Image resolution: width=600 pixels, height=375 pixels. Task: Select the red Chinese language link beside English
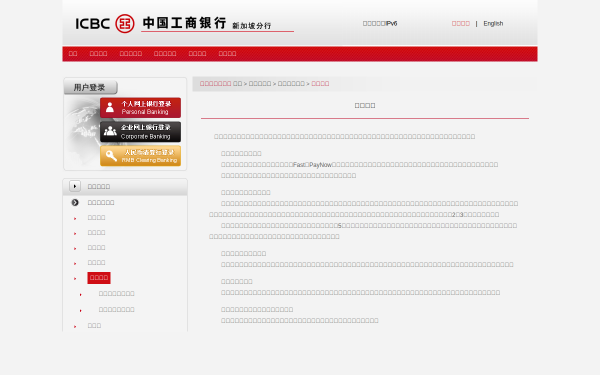(460, 23)
